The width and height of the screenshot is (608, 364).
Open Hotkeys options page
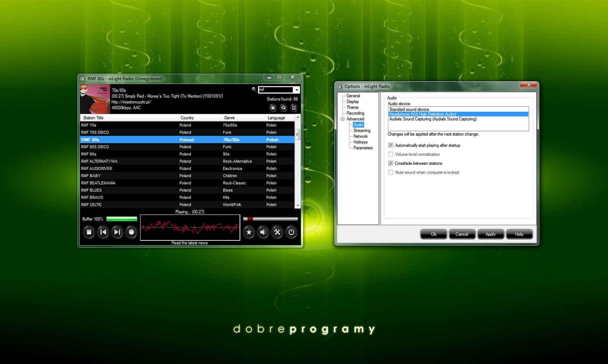[360, 142]
